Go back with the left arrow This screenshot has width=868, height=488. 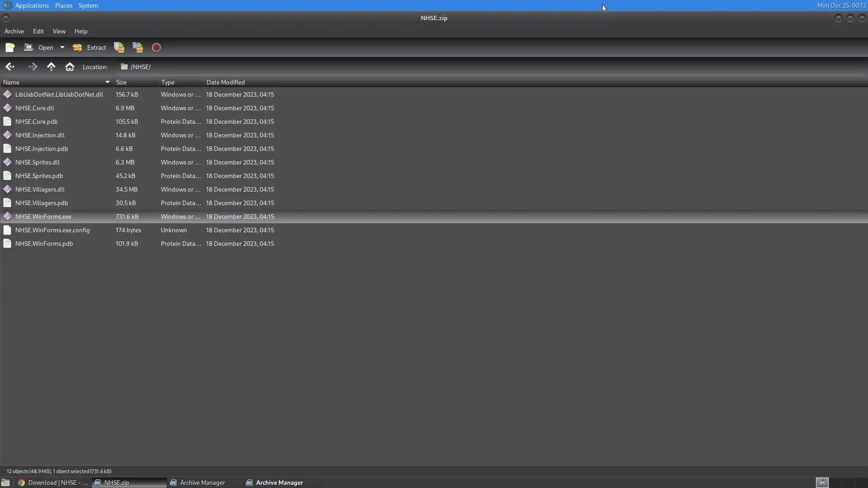click(x=10, y=67)
